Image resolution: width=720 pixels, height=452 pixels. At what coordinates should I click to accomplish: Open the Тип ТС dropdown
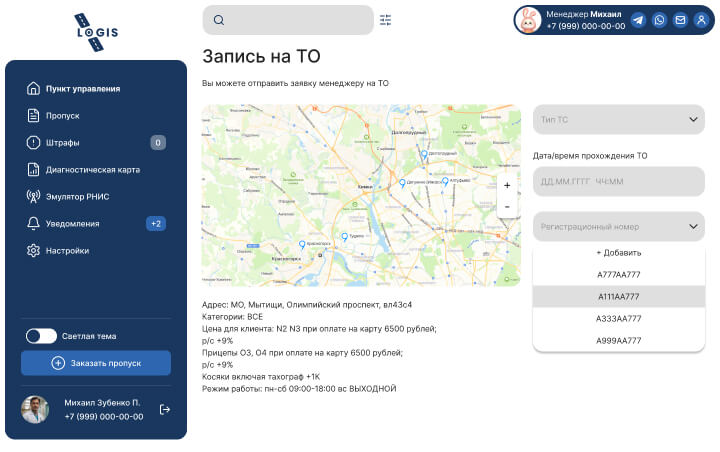point(619,119)
